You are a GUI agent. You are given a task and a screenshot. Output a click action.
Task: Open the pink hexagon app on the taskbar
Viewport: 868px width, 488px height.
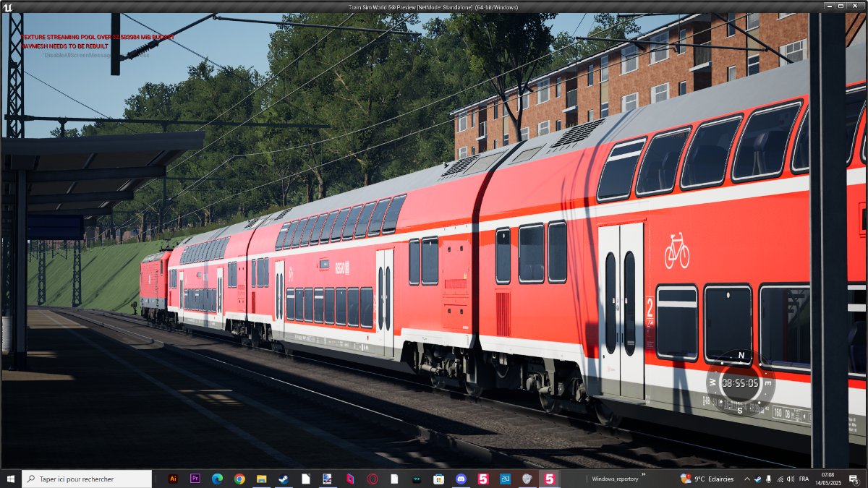point(350,479)
